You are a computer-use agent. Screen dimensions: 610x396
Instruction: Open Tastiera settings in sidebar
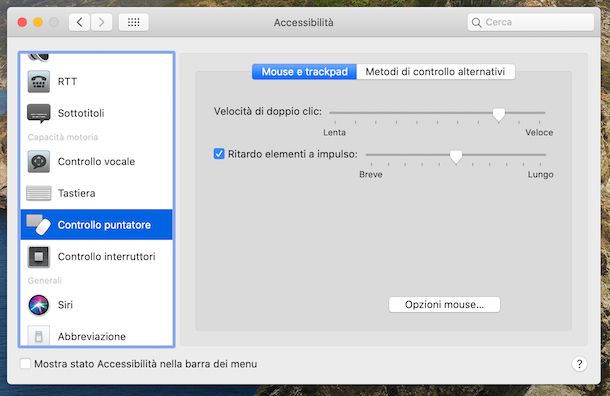(96, 193)
